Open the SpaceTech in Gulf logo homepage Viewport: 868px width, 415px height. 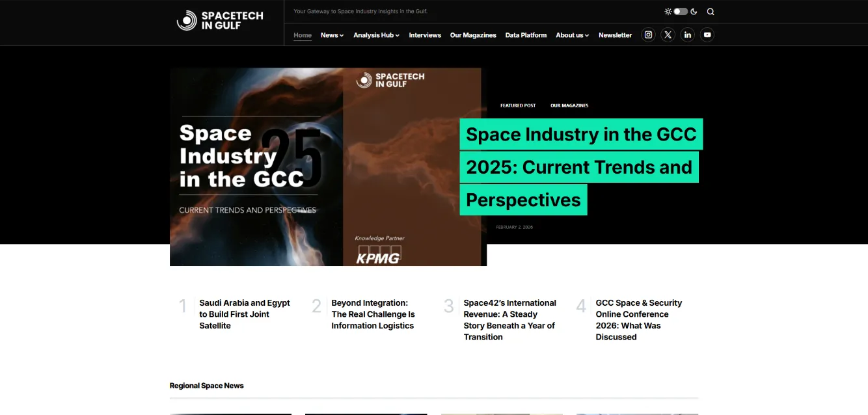point(220,21)
